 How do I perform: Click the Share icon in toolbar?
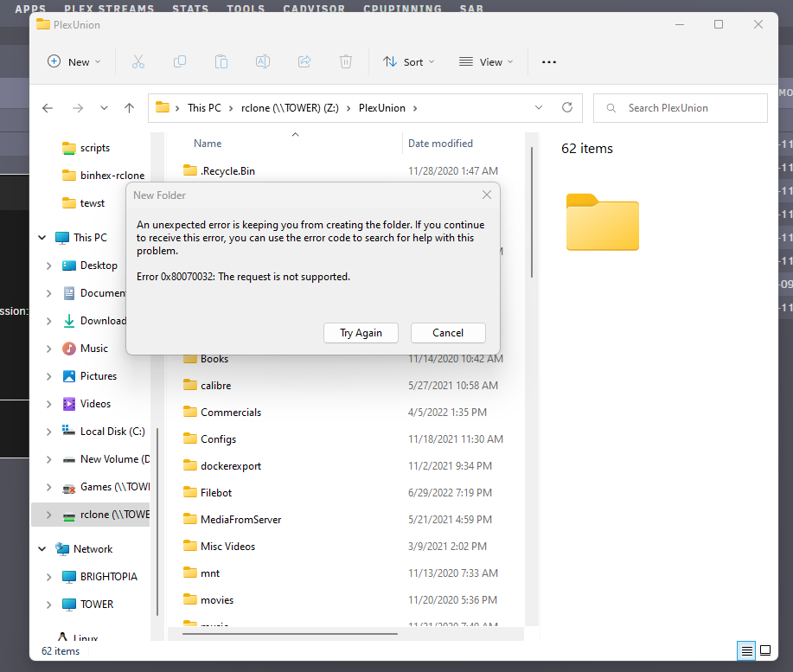point(304,61)
